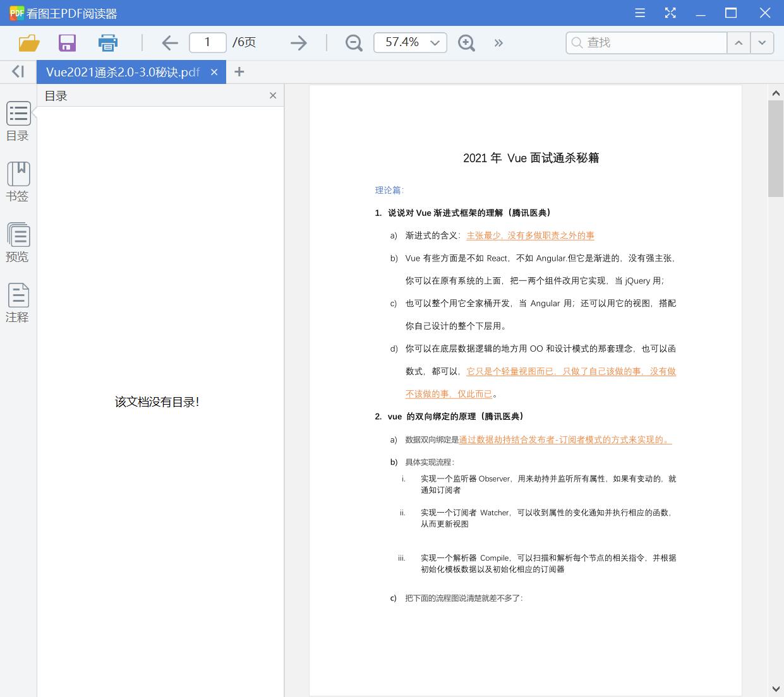
Task: Open the 注释 annotations panel
Action: pos(18,302)
